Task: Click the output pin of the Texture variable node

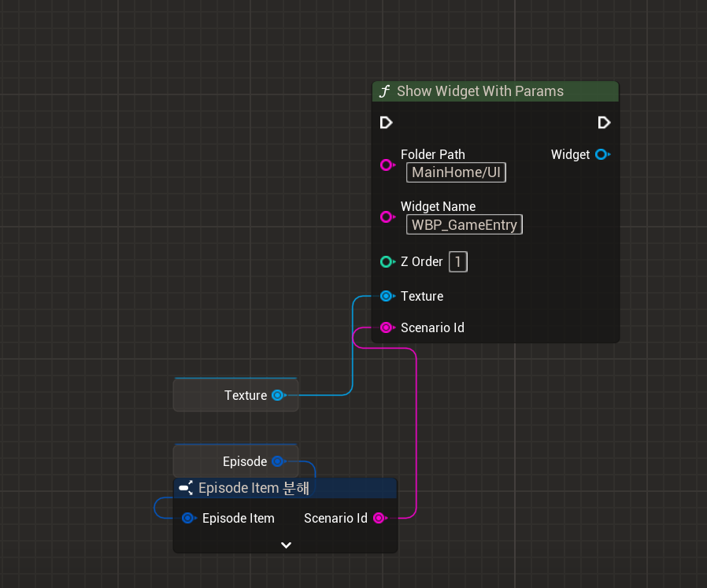Action: click(278, 395)
